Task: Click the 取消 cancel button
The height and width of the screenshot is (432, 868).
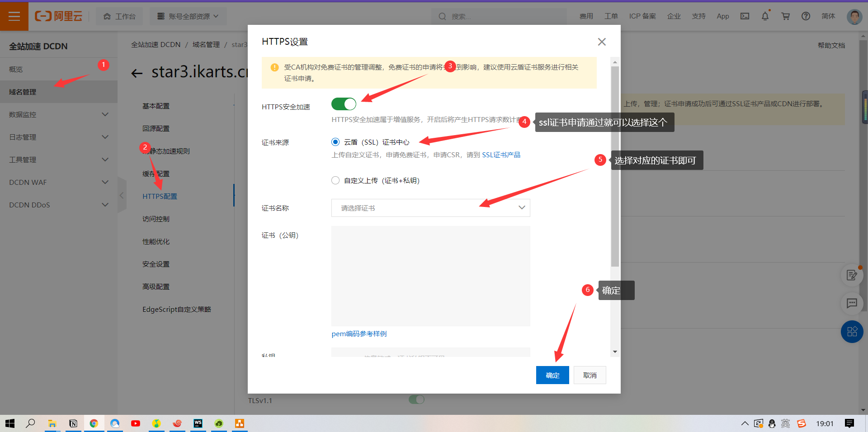Action: click(x=590, y=375)
